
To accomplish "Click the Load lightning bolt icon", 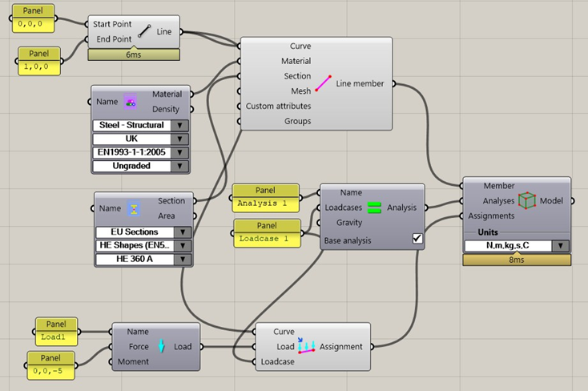I will [161, 347].
